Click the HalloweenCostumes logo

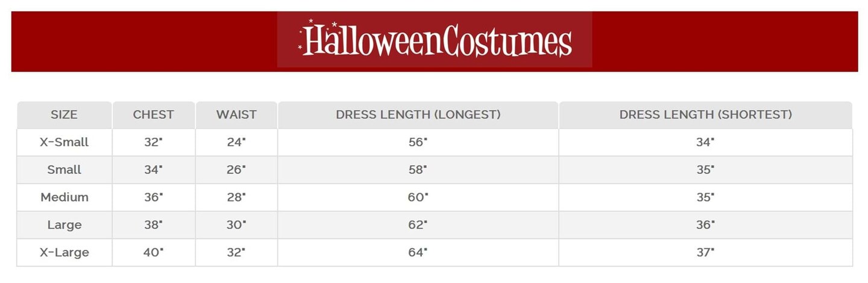tap(435, 40)
